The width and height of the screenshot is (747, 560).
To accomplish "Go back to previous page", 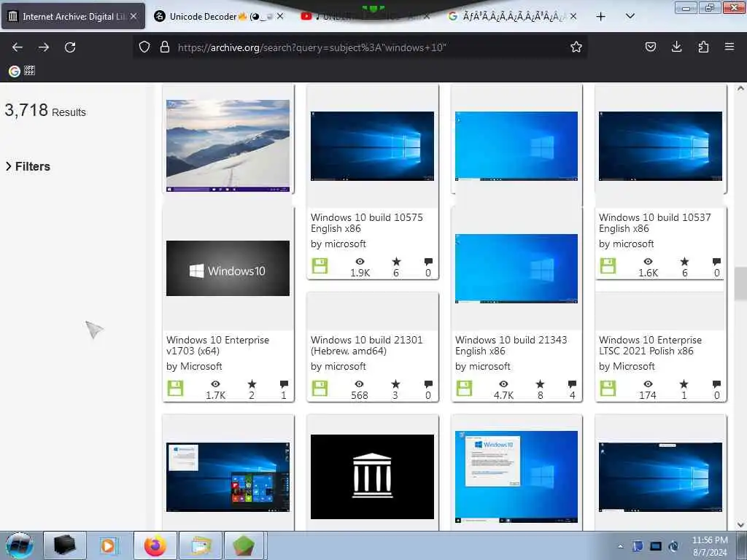I will pyautogui.click(x=18, y=47).
